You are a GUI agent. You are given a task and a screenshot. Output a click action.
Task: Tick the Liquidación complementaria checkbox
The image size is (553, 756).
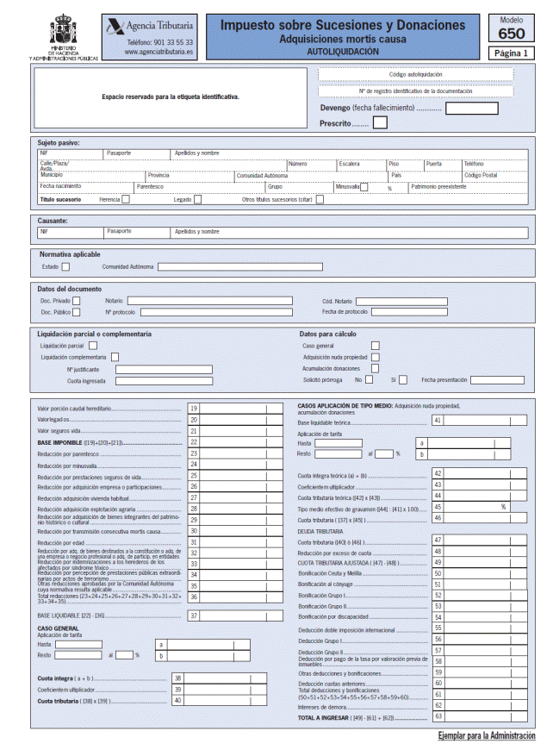coord(115,357)
